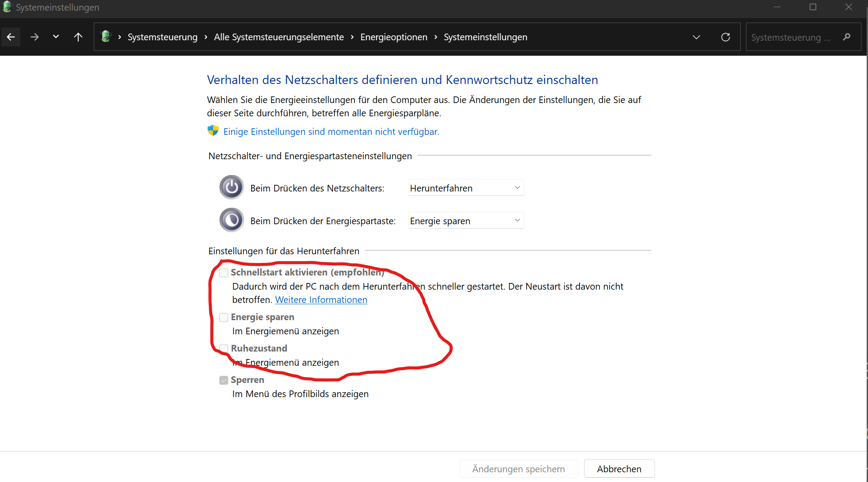Click the power button Netzschalter icon
The width and height of the screenshot is (868, 482).
pos(232,187)
